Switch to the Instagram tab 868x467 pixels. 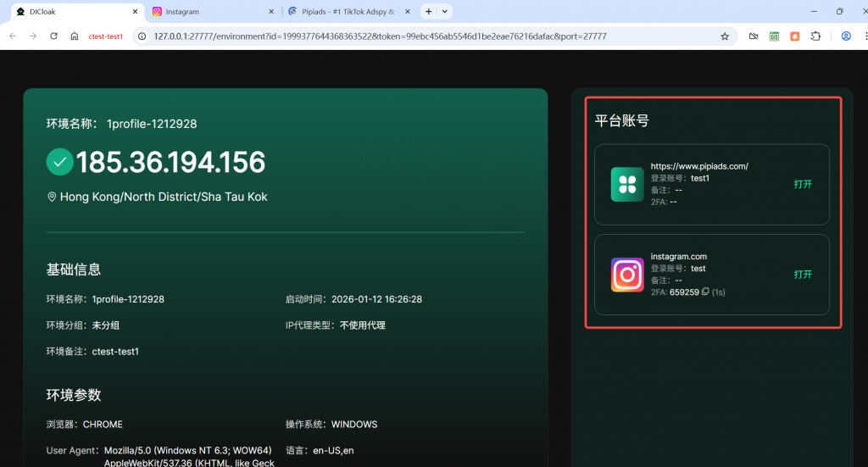tap(203, 12)
